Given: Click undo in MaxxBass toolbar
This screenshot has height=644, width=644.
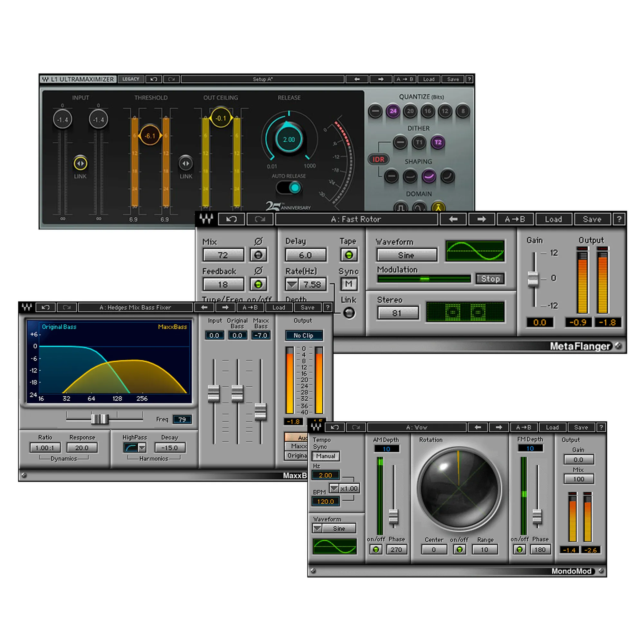Looking at the screenshot, I should [46, 307].
